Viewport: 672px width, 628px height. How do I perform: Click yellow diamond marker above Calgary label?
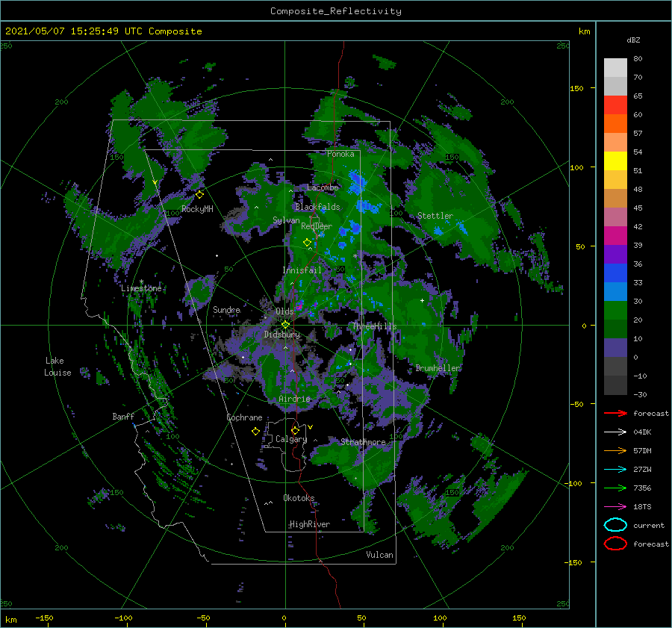point(295,430)
